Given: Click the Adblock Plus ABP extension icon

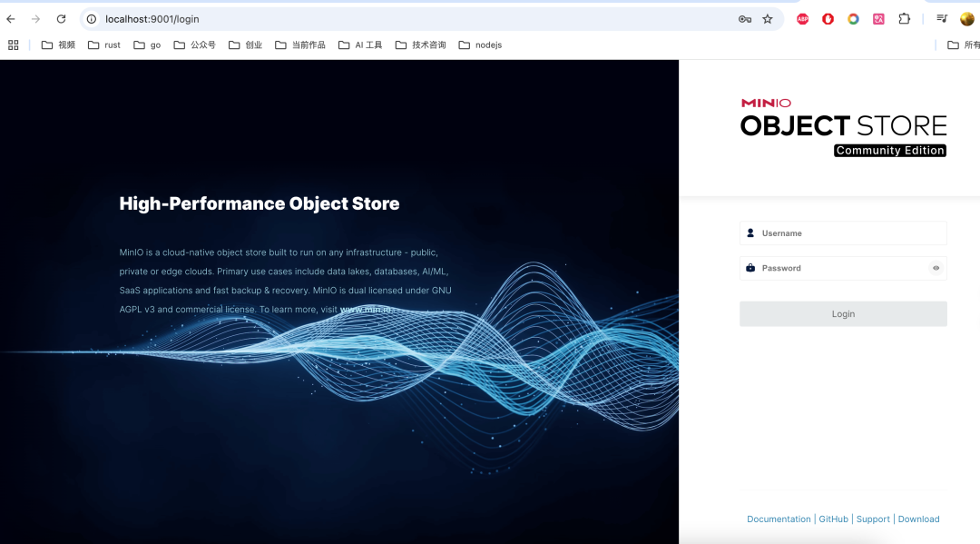Looking at the screenshot, I should [x=802, y=19].
